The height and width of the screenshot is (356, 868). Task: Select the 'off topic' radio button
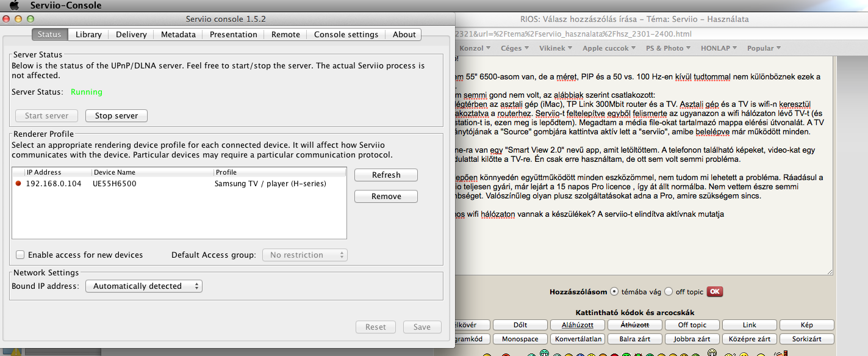pyautogui.click(x=668, y=291)
